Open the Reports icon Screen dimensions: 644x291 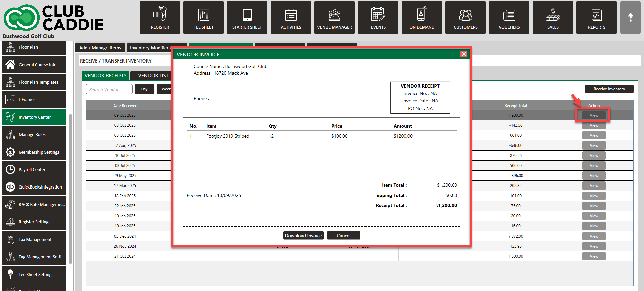(596, 17)
